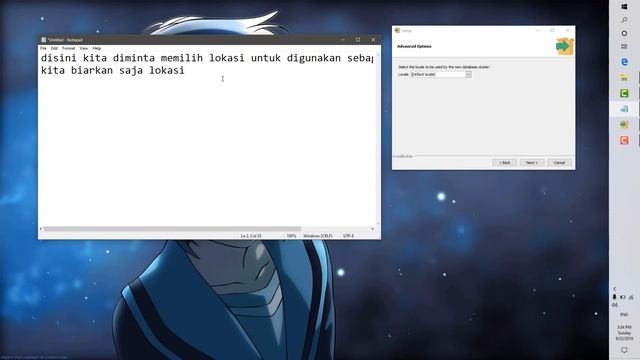Minimize the Setup window
This screenshot has width=640, height=360.
coord(538,31)
